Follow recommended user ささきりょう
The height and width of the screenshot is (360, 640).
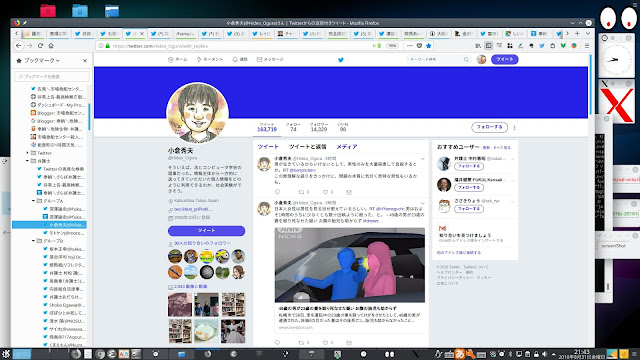click(x=469, y=209)
